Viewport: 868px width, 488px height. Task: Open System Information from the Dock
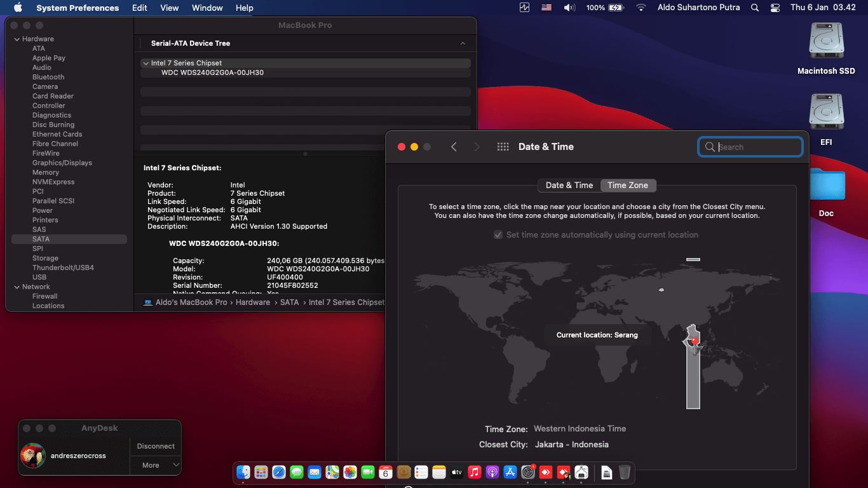[581, 472]
